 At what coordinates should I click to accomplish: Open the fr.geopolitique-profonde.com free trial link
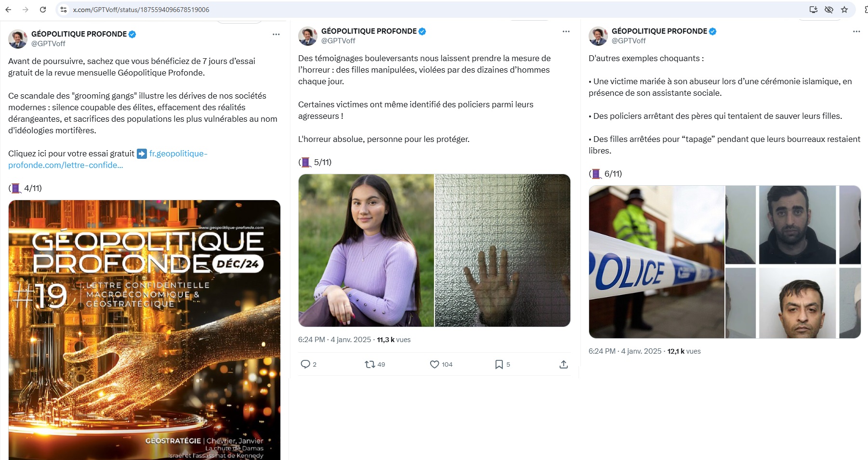[x=178, y=153]
